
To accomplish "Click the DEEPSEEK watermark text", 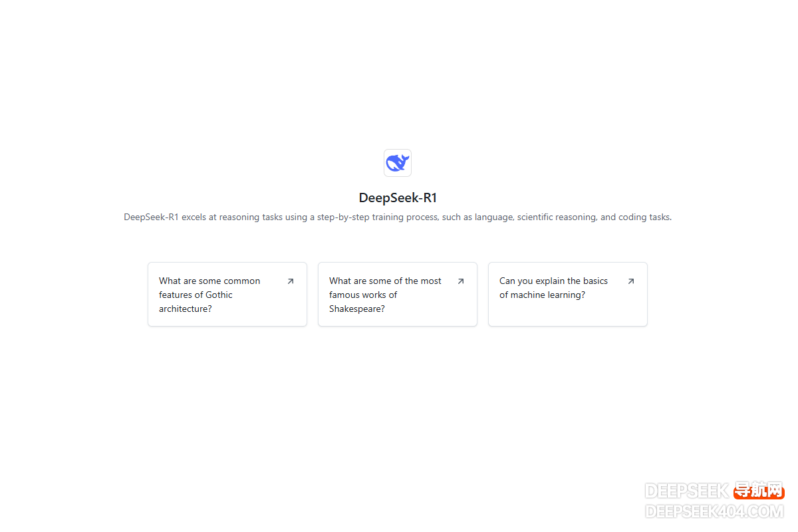I will (688, 491).
